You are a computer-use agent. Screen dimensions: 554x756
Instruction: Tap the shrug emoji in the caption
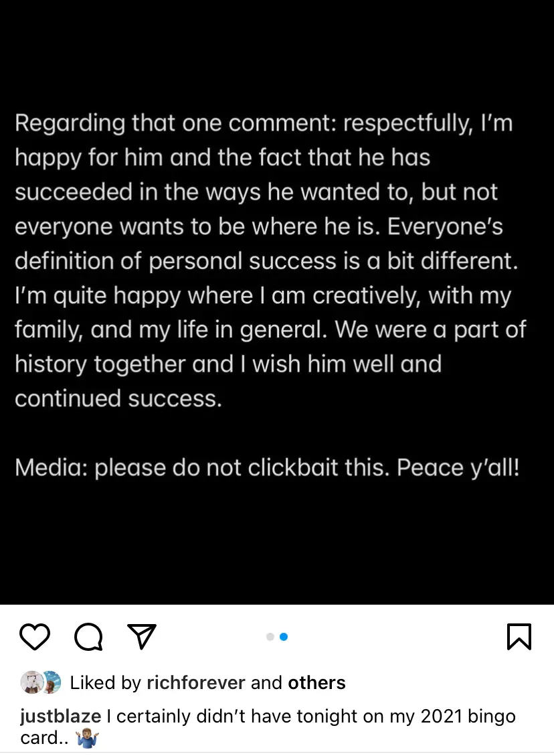coord(88,739)
